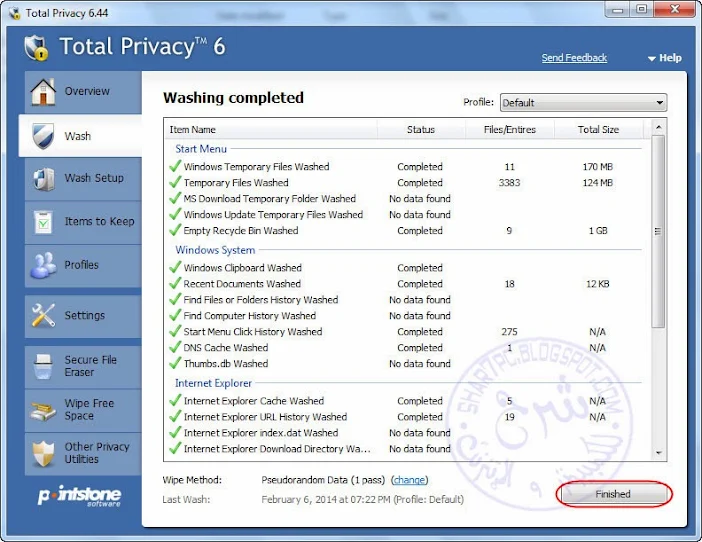Sort by the Total Size column header
Viewport: 702px width, 542px height.
pyautogui.click(x=599, y=129)
